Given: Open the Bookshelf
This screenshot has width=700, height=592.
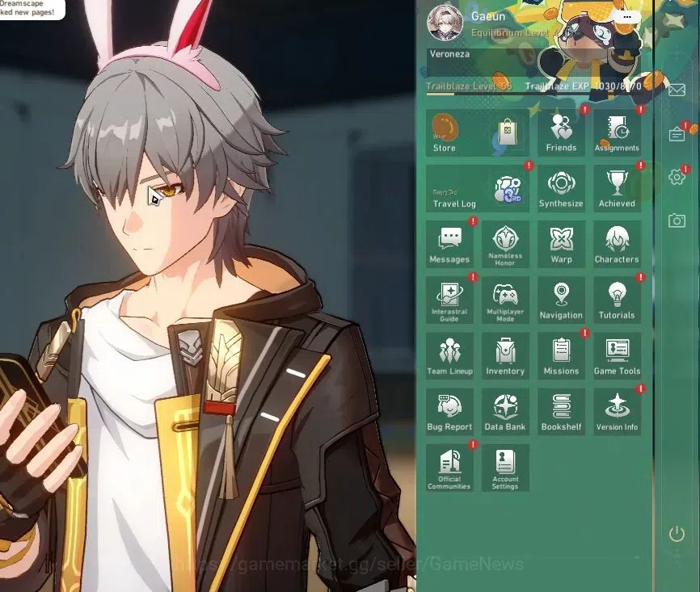Looking at the screenshot, I should tap(561, 411).
